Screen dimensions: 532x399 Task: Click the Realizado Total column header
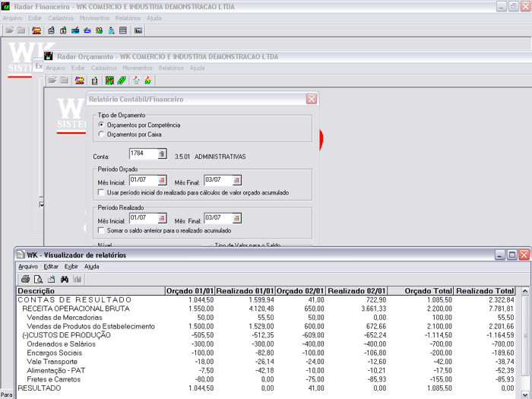click(484, 291)
